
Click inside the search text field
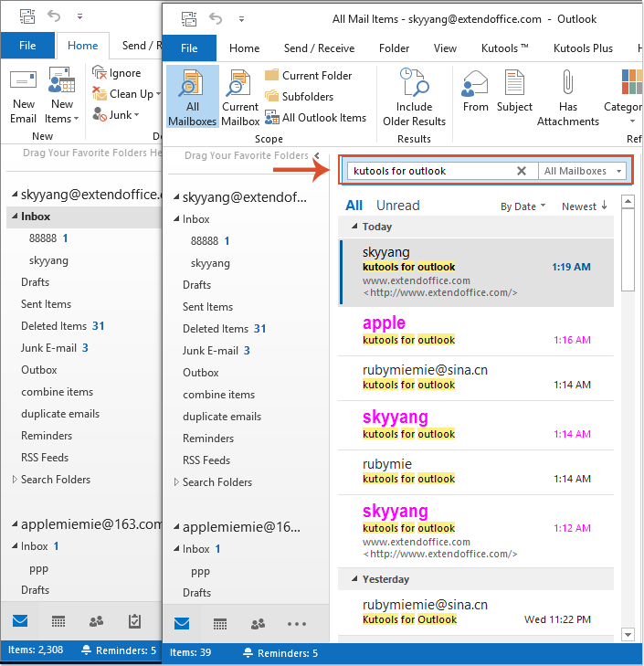point(429,171)
